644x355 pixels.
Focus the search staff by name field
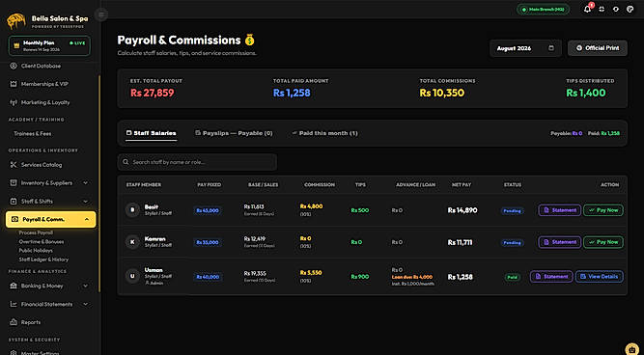pyautogui.click(x=197, y=162)
